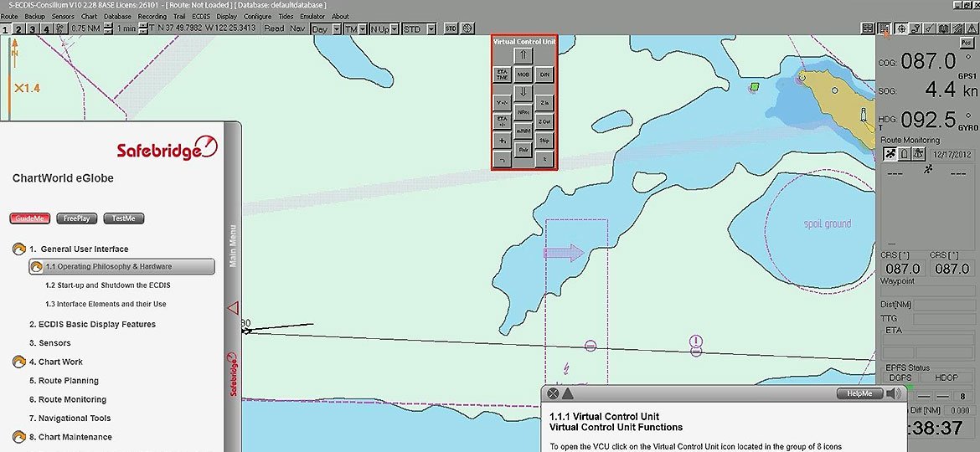Open 1.3 Interface Elements and their Use
The height and width of the screenshot is (452, 980).
pos(106,304)
